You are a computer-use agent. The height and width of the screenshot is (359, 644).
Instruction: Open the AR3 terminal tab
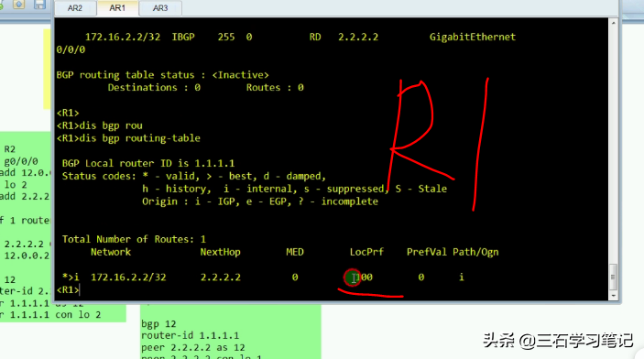160,8
